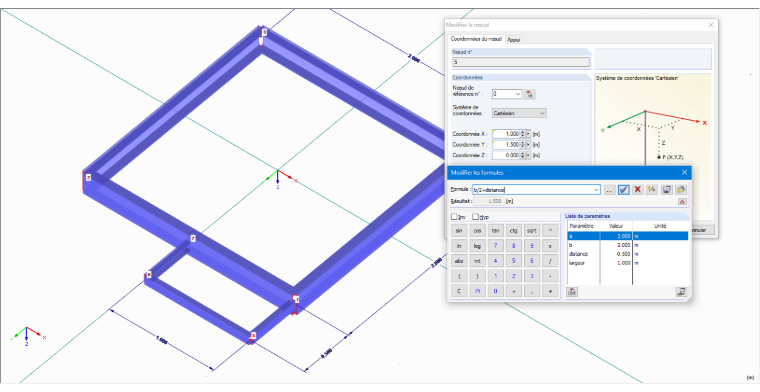Select parameter row 'largeur' in the list

(628, 263)
